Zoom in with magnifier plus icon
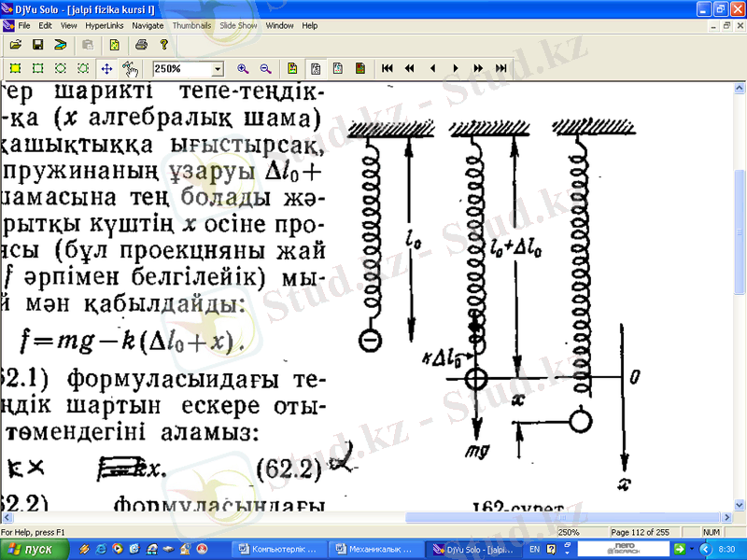 pos(243,68)
